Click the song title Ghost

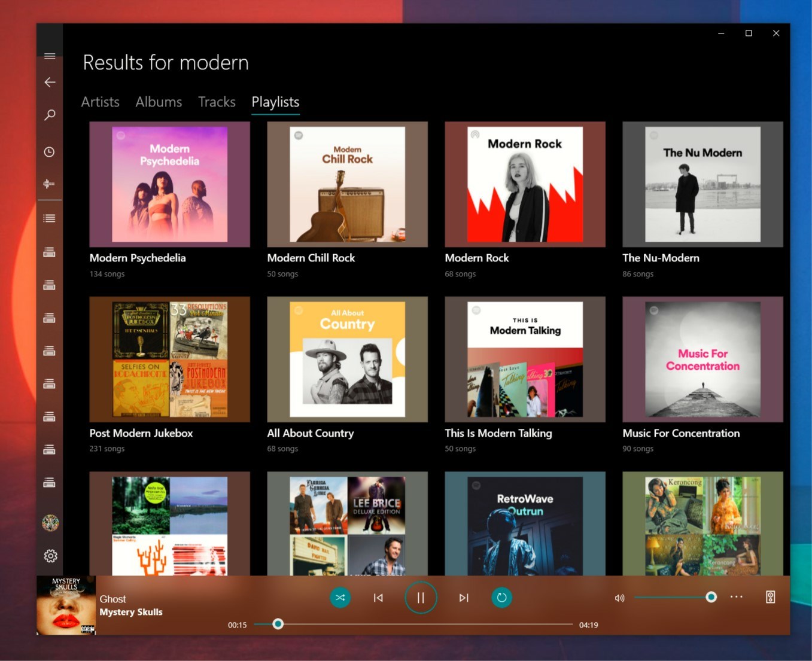coord(112,599)
